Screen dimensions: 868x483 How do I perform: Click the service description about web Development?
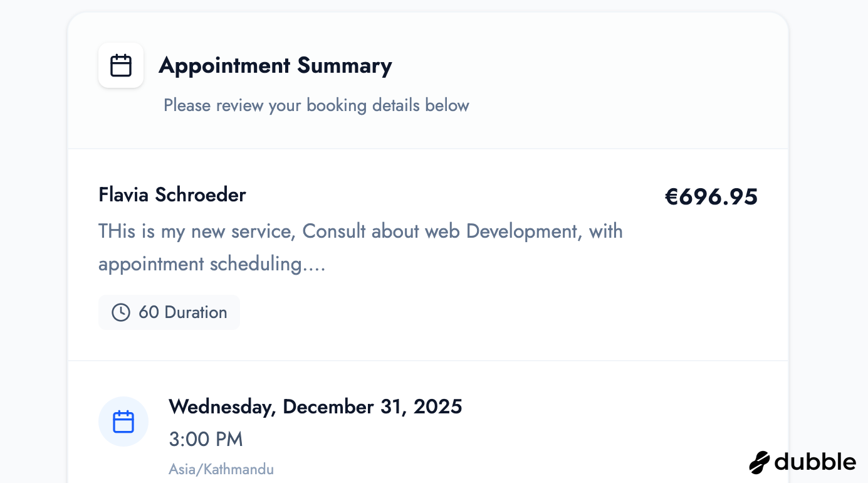tap(360, 231)
